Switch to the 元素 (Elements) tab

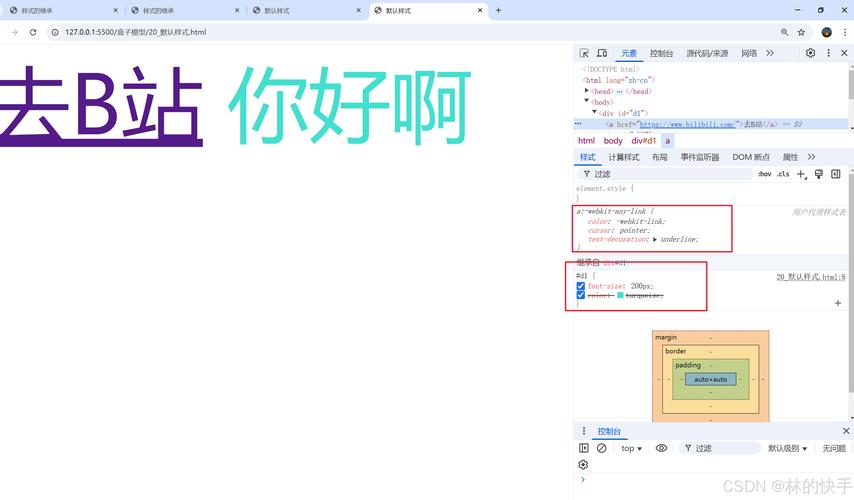tap(629, 53)
